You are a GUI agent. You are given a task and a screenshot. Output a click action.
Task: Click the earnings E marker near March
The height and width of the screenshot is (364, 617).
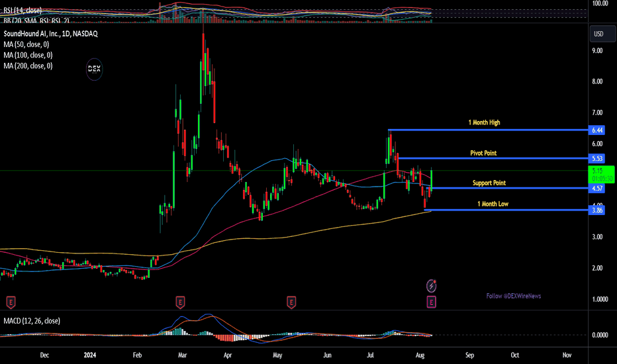click(180, 302)
